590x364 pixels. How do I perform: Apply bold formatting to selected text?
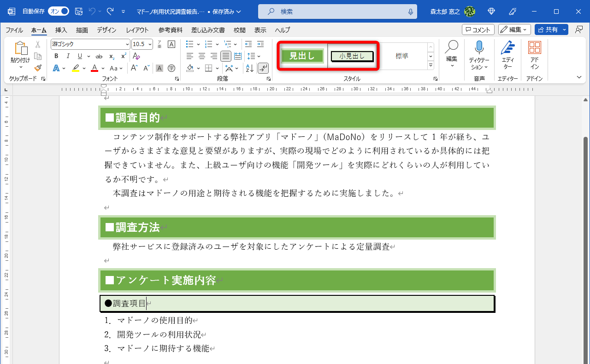(x=56, y=56)
